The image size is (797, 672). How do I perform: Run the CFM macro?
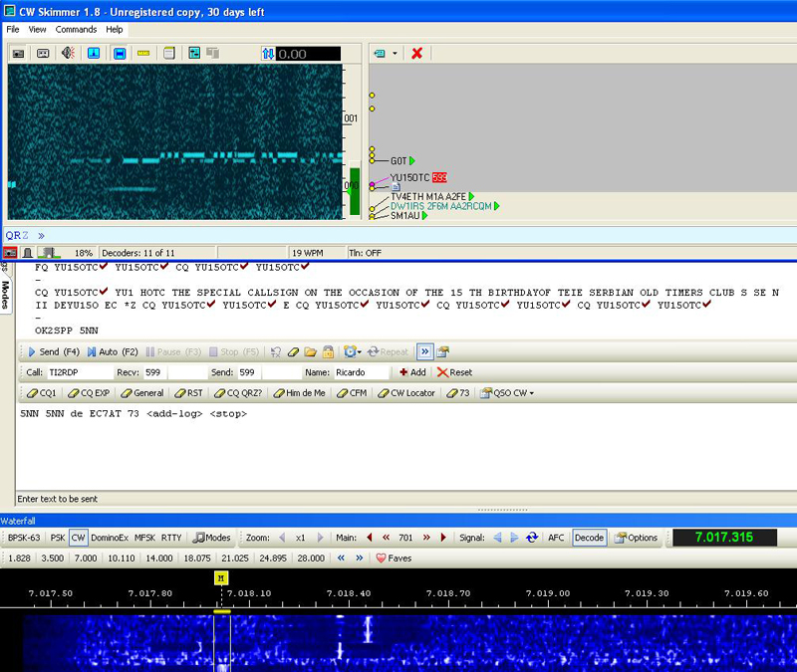353,393
